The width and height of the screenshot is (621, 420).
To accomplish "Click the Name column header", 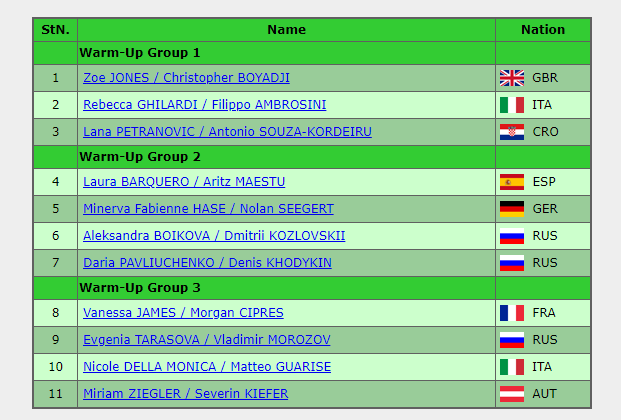I will 286,30.
